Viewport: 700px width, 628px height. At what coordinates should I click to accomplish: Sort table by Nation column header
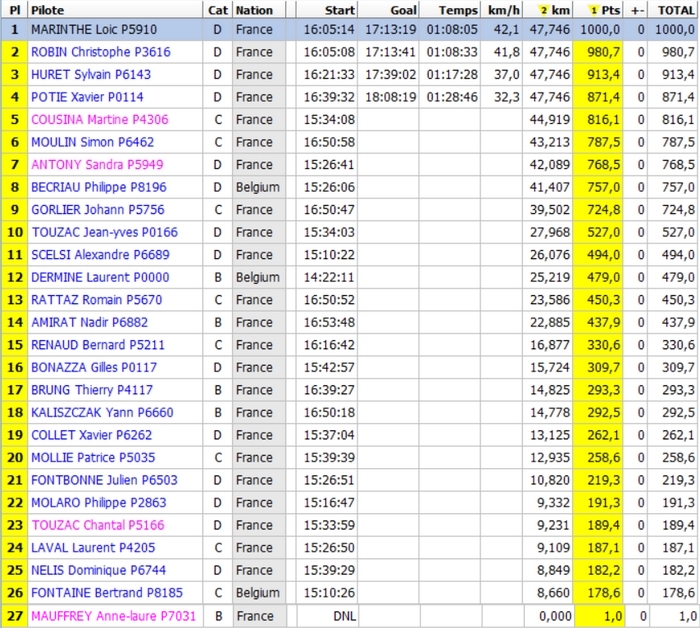pyautogui.click(x=255, y=10)
